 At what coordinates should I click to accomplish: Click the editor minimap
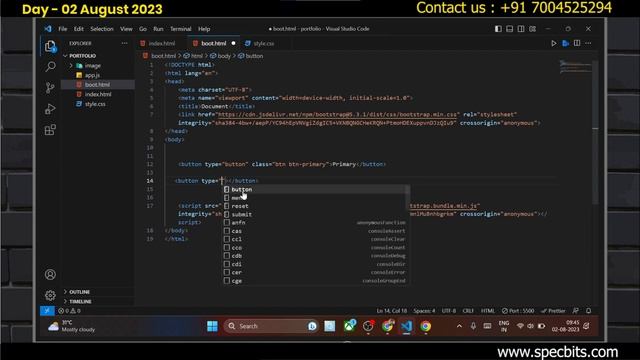tap(576, 67)
